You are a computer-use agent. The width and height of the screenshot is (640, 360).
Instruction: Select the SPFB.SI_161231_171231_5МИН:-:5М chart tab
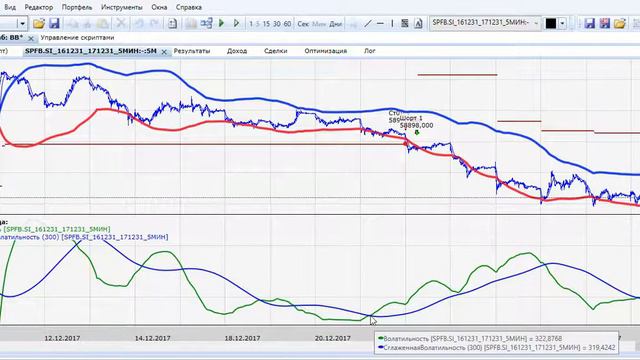click(x=91, y=51)
